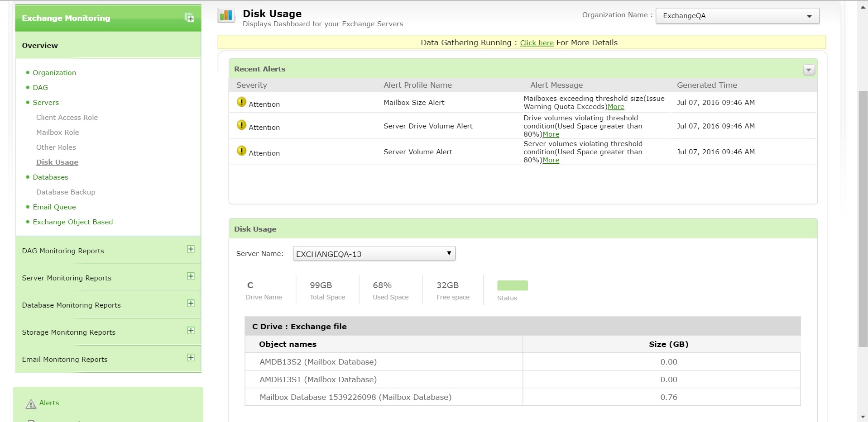Screen dimensions: 868x422
Task: Open the More link for Server Volume Alert
Action: (x=551, y=160)
